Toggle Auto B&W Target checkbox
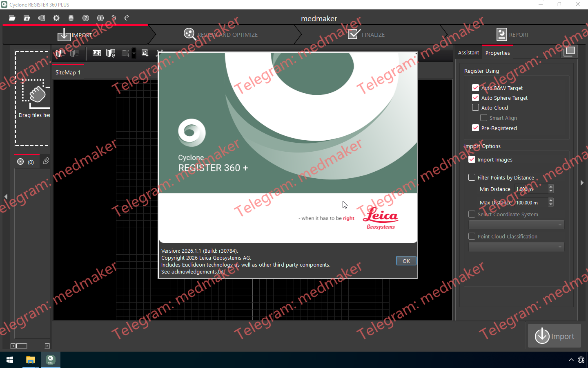This screenshot has width=588, height=368. pyautogui.click(x=475, y=88)
